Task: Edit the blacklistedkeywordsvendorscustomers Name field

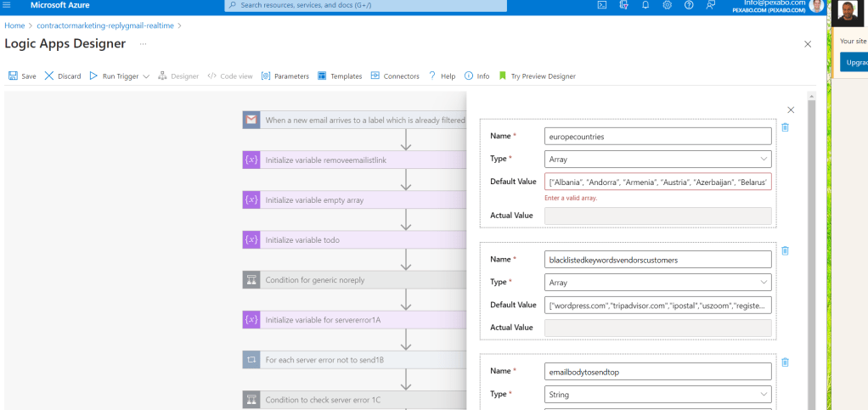Action: coord(657,260)
